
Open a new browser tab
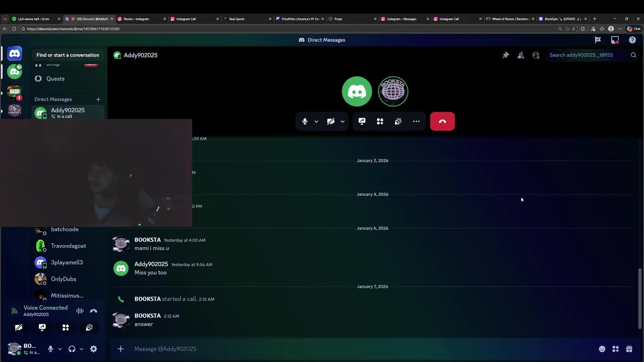tap(595, 19)
